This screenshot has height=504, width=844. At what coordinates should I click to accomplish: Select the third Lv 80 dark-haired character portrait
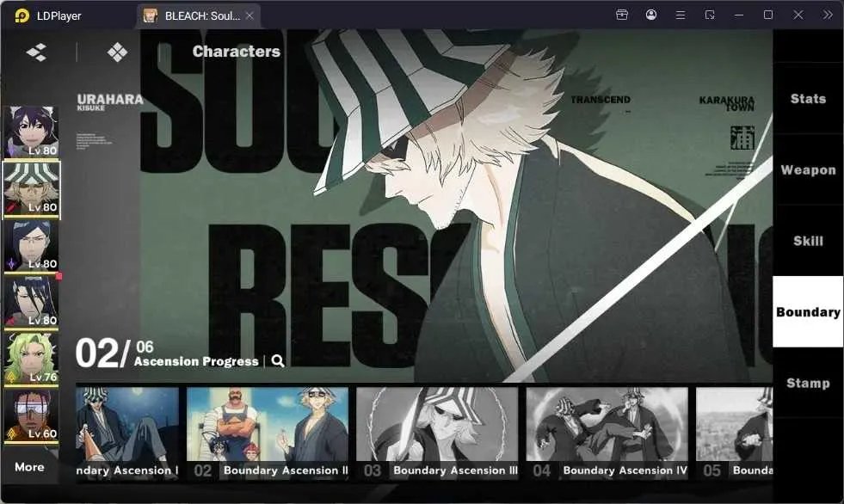tap(31, 246)
